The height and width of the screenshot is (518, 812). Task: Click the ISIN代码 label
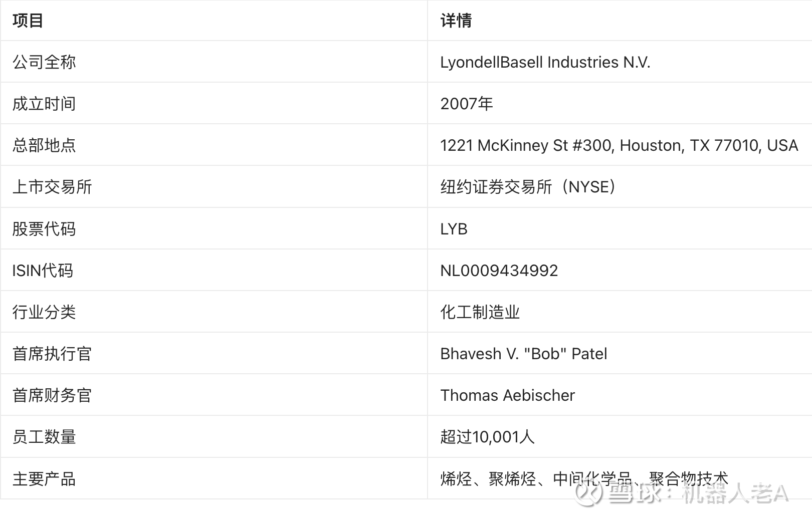(x=43, y=271)
